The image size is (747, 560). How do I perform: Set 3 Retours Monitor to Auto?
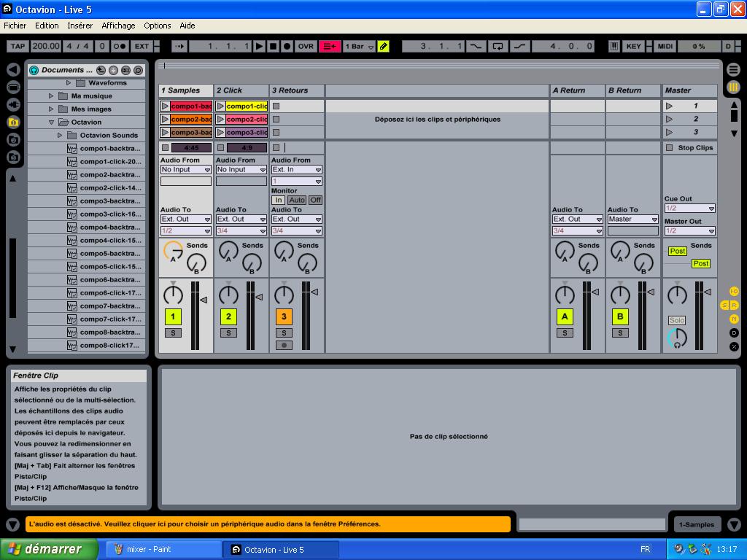point(297,200)
